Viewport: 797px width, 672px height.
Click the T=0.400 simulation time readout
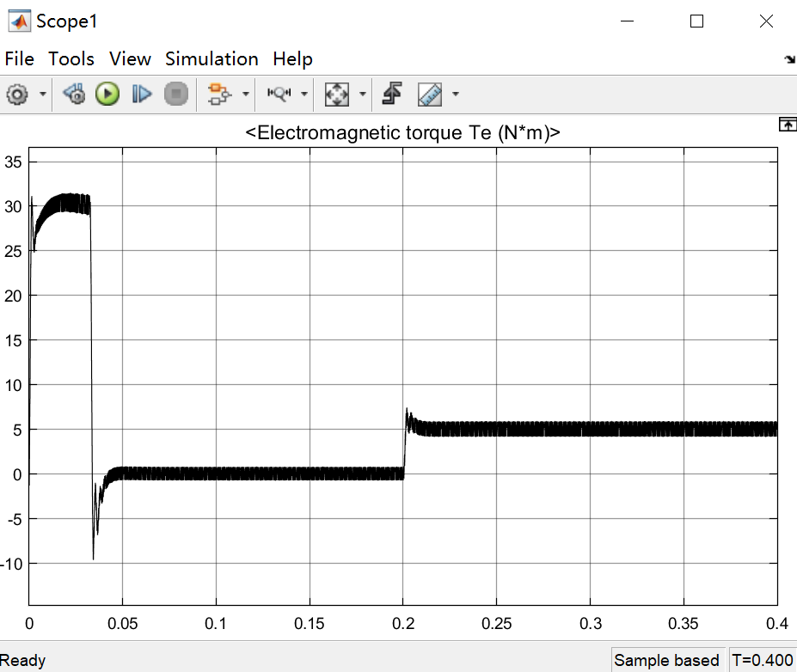point(762,660)
